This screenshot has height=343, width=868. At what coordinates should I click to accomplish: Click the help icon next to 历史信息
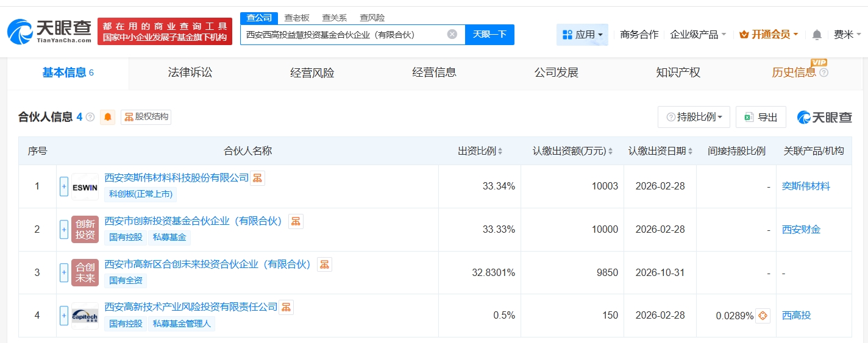tap(824, 73)
